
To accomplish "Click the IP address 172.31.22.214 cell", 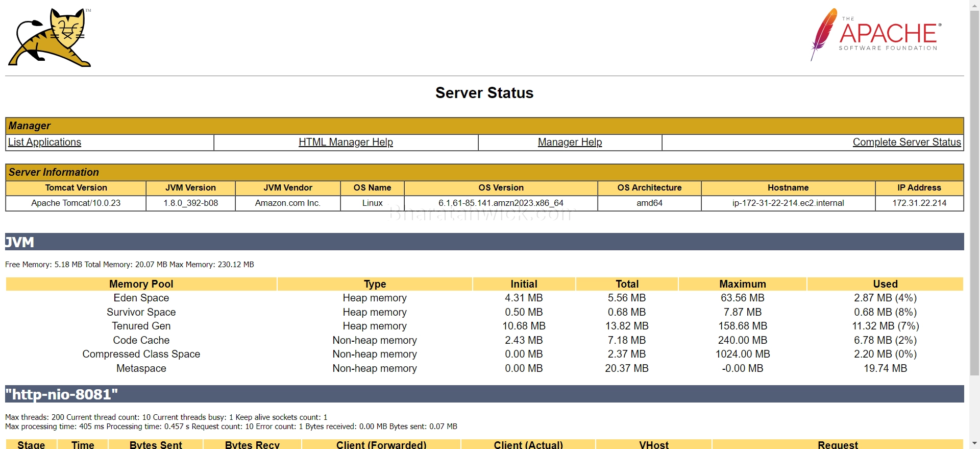I will coord(919,203).
